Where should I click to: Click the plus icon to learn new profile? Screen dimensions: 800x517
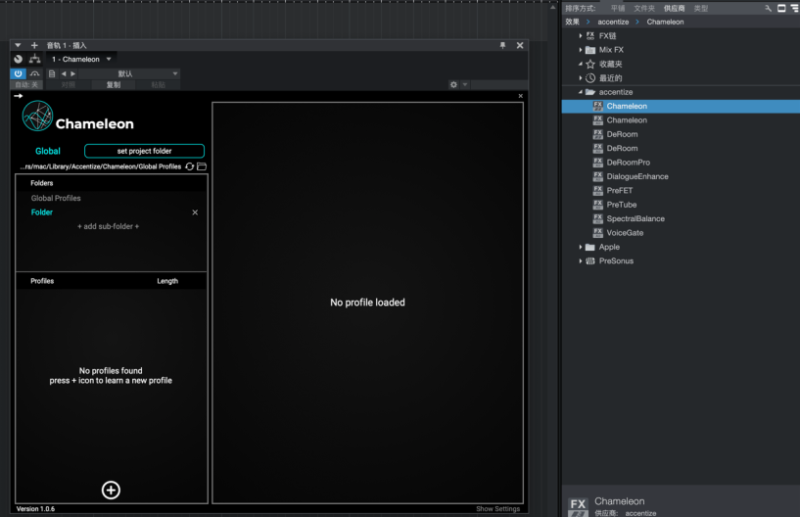111,489
